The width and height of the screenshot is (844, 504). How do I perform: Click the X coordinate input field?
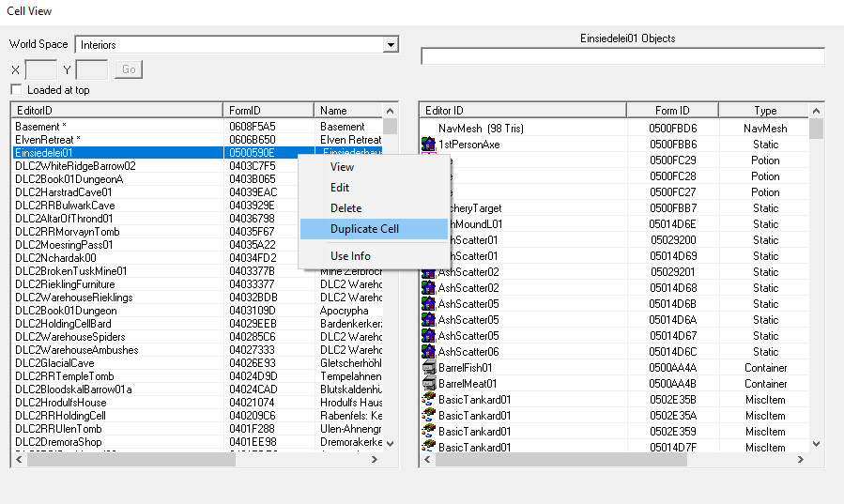pos(40,69)
